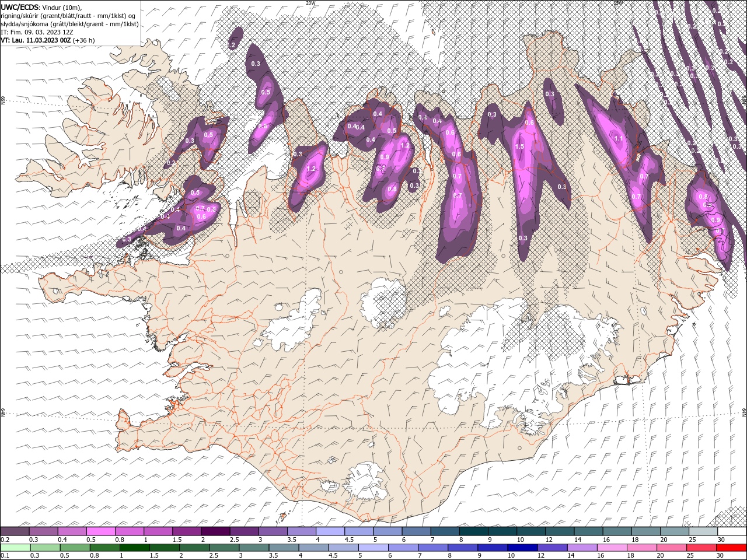Click the '30' label in the top snow legend
This screenshot has width=747, height=560.
[x=721, y=540]
